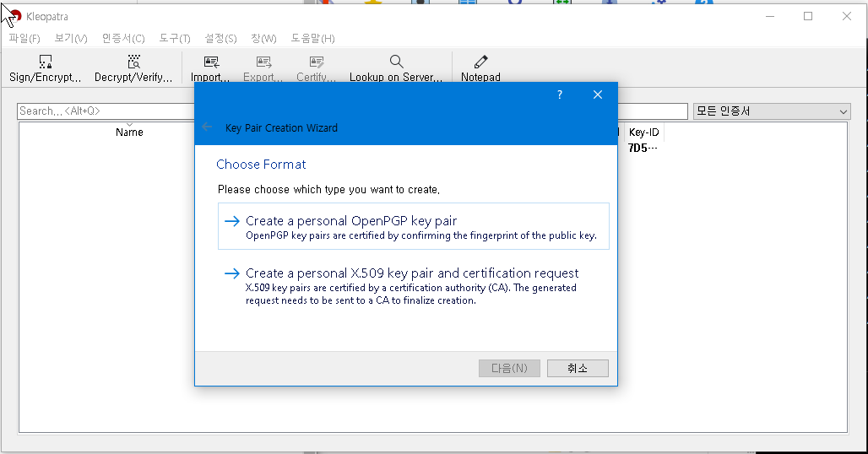
Task: Open the 보기(V) menu
Action: pos(71,38)
